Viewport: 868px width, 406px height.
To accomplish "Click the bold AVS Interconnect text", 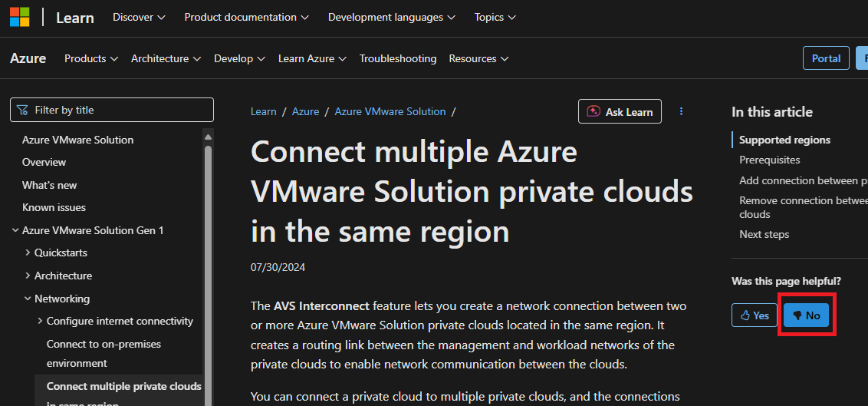I will point(321,305).
